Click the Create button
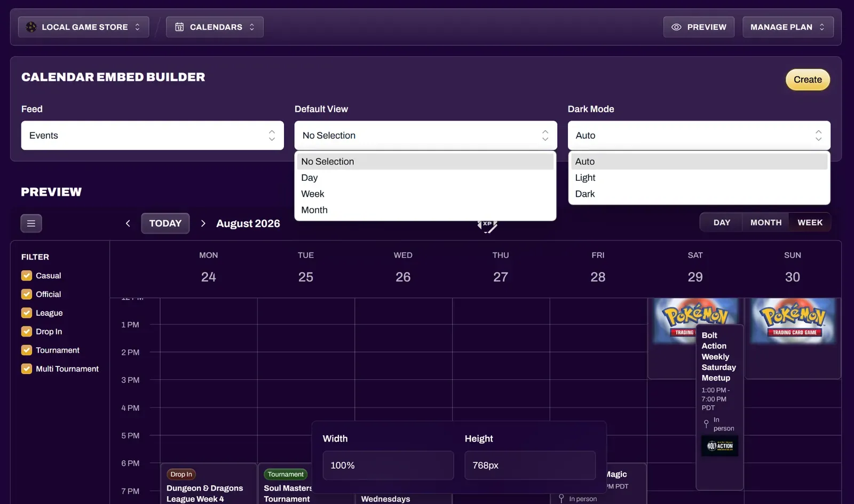Viewport: 854px width, 504px height. (x=808, y=79)
